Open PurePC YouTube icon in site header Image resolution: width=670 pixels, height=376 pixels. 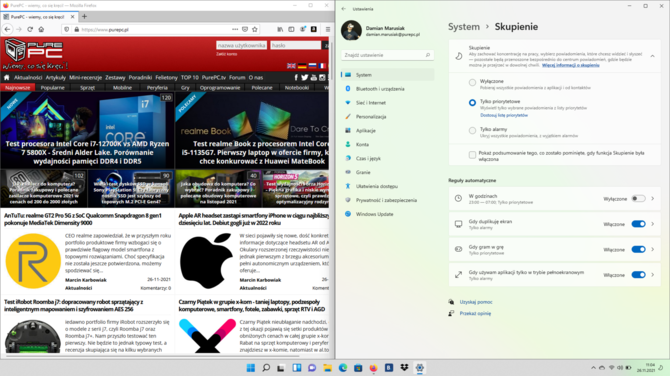point(314,77)
